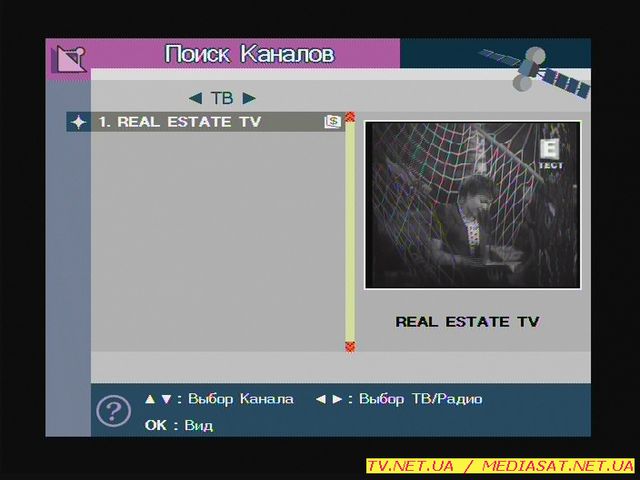Click the REAL ESTATE TV label under preview
Screen dimensions: 640x480
coord(467,322)
